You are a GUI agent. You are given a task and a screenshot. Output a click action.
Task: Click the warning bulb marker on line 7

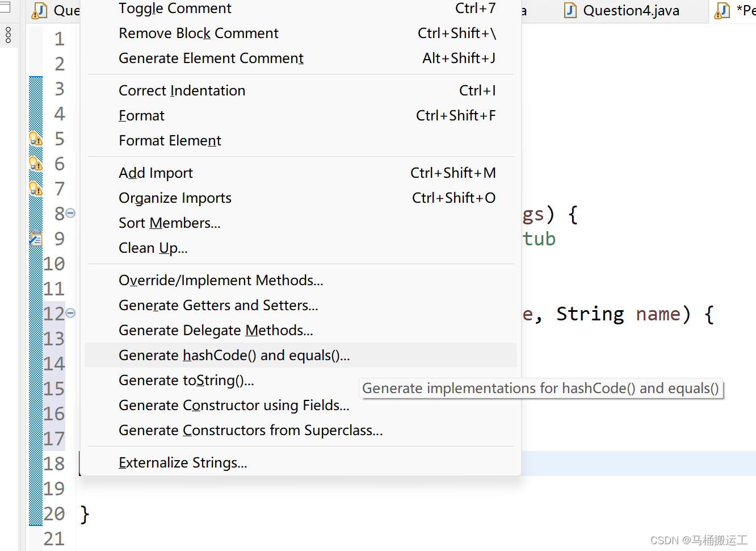click(x=36, y=189)
